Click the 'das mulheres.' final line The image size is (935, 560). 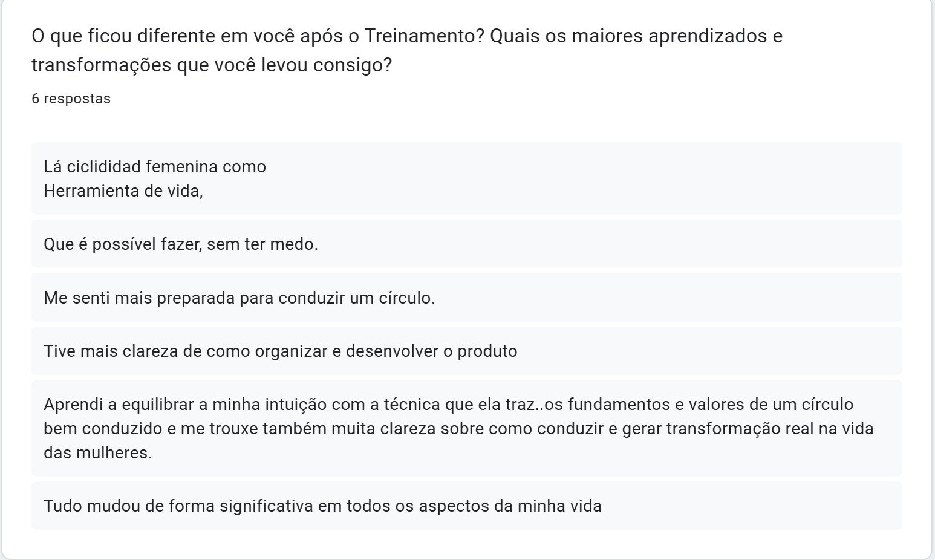click(98, 452)
